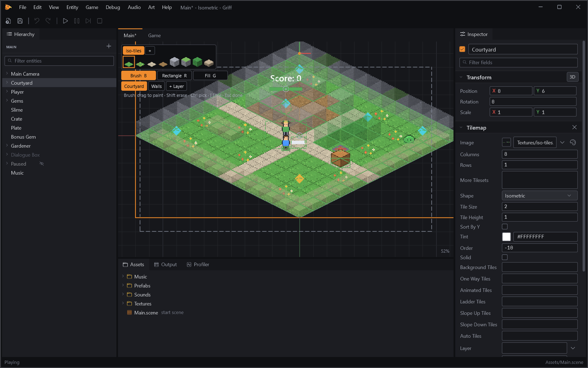Enable the Sort By Y checkbox
The image size is (588, 368).
coord(505,227)
